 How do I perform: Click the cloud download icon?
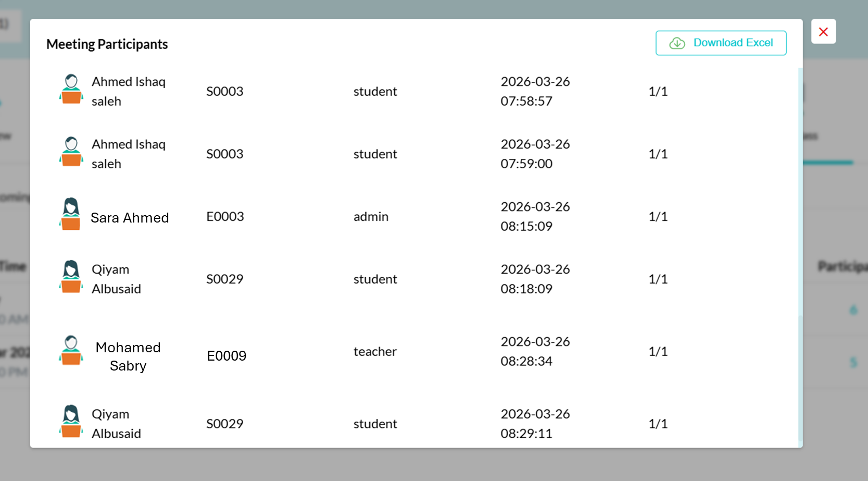tap(677, 43)
